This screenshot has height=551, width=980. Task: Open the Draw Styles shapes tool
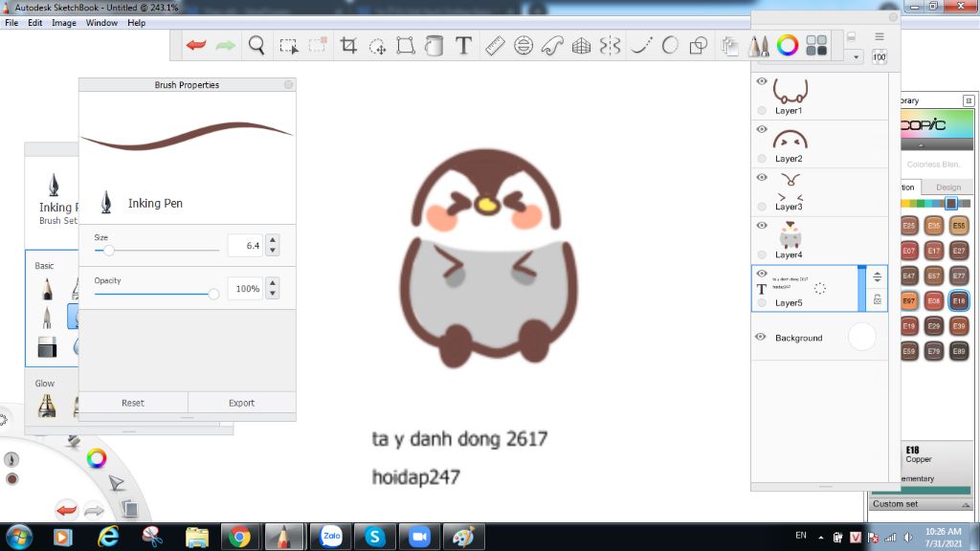click(698, 45)
